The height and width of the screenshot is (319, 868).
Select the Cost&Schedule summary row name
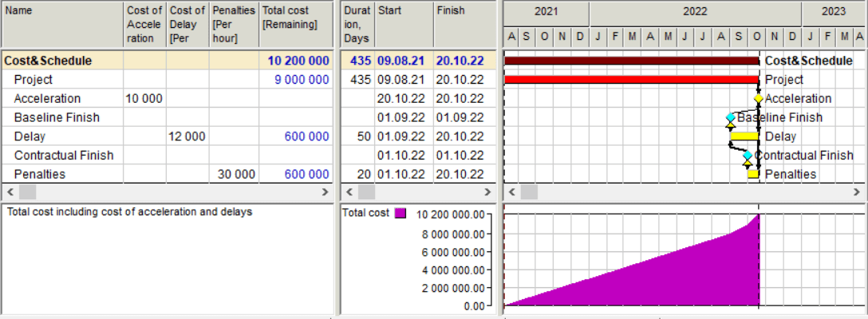48,61
